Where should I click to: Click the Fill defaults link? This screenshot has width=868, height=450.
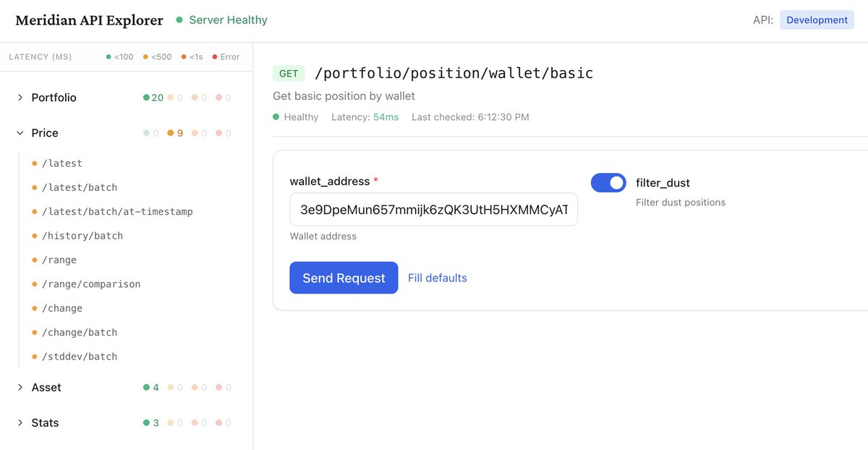(438, 278)
